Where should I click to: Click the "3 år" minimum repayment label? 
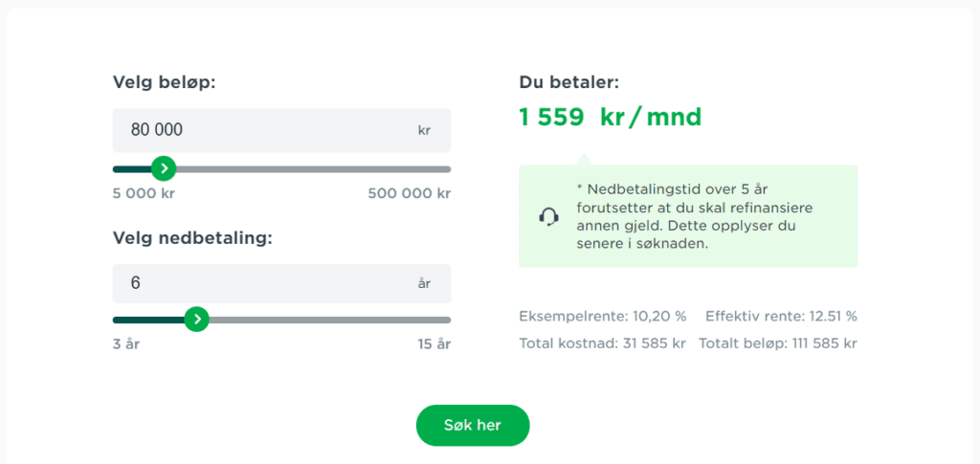[126, 344]
